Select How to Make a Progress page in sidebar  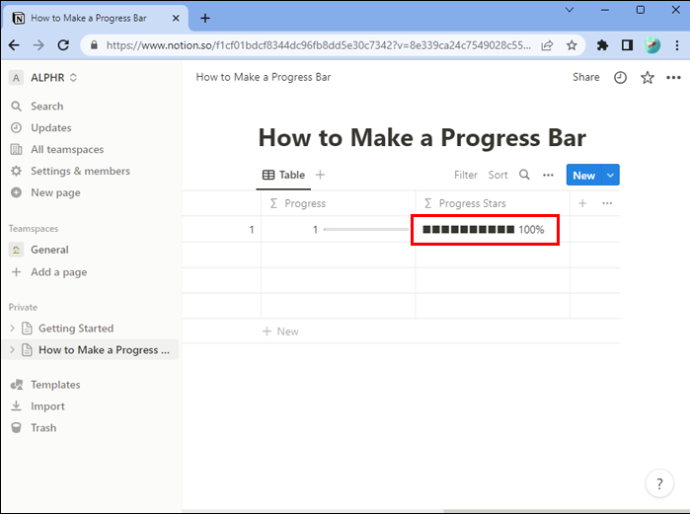point(104,350)
